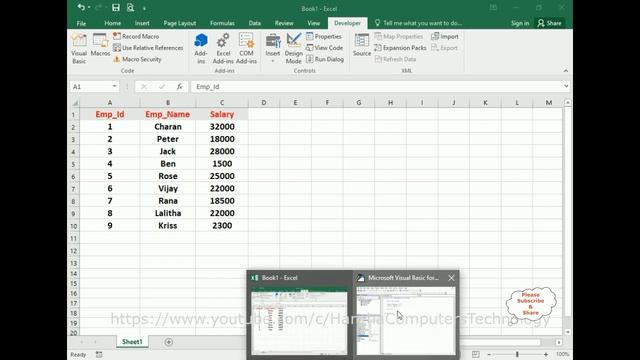Start Record Macro
640x360 pixels.
(x=136, y=36)
